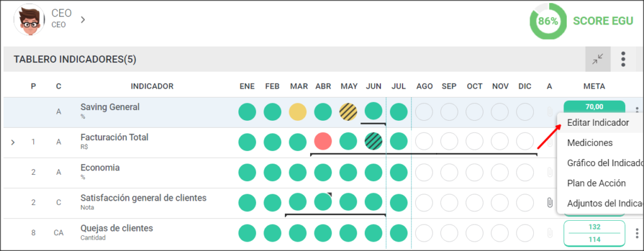The height and width of the screenshot is (251, 644).
Task: Click Saving General July green circle
Action: click(x=399, y=112)
